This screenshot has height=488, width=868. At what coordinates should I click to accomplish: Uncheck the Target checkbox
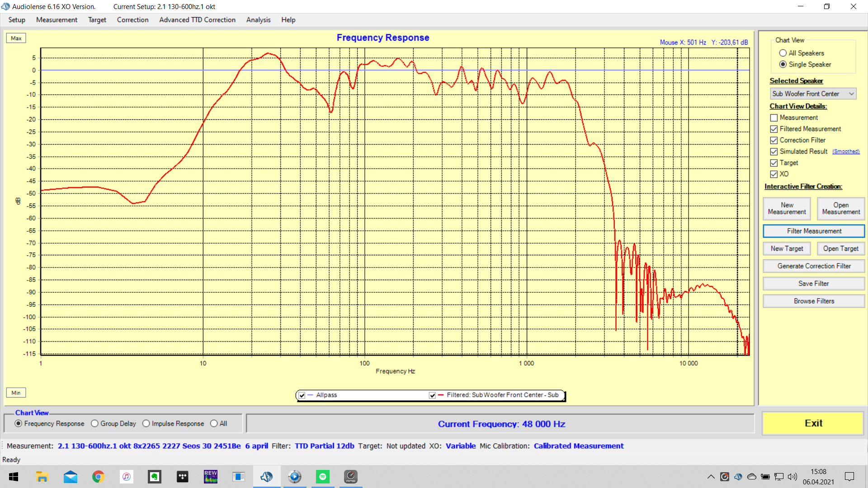(774, 163)
